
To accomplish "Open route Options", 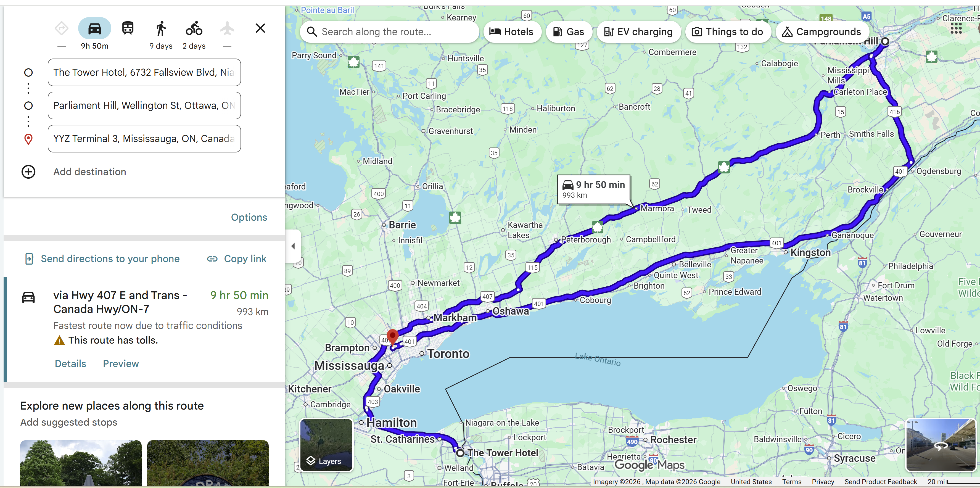I will click(x=249, y=217).
